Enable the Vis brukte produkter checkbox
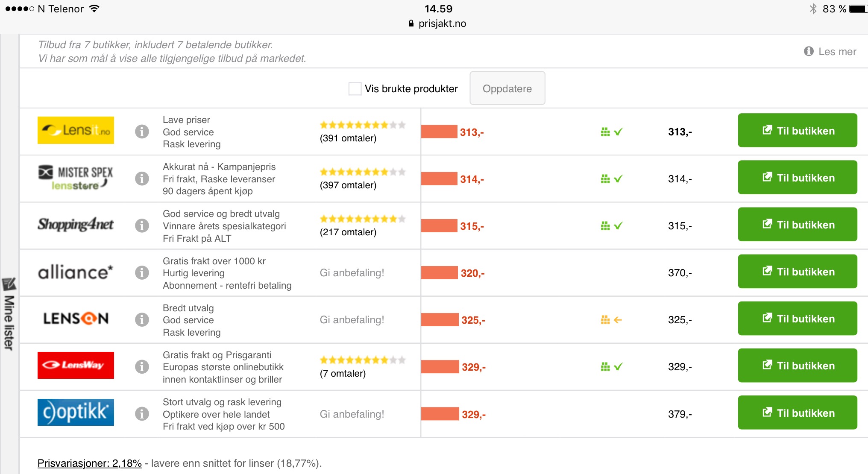The image size is (868, 474). (355, 89)
